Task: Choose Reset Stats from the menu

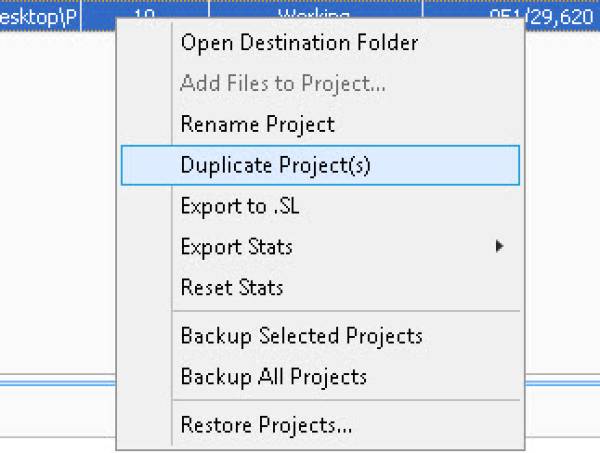Action: click(x=231, y=288)
